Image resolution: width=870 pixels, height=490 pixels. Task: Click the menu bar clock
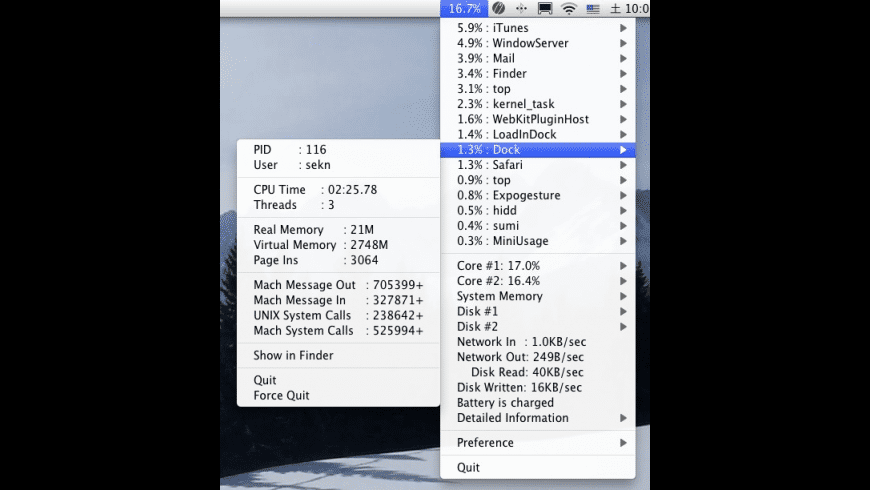(x=630, y=8)
